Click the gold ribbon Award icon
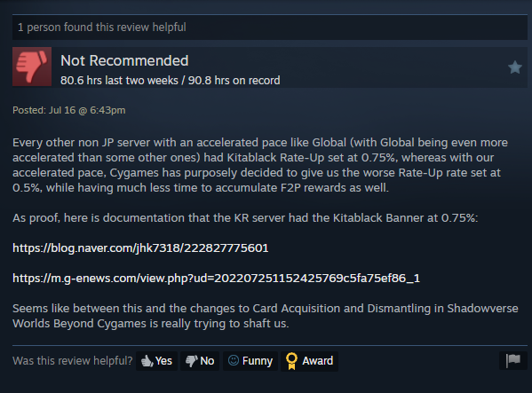532x393 pixels. (291, 361)
